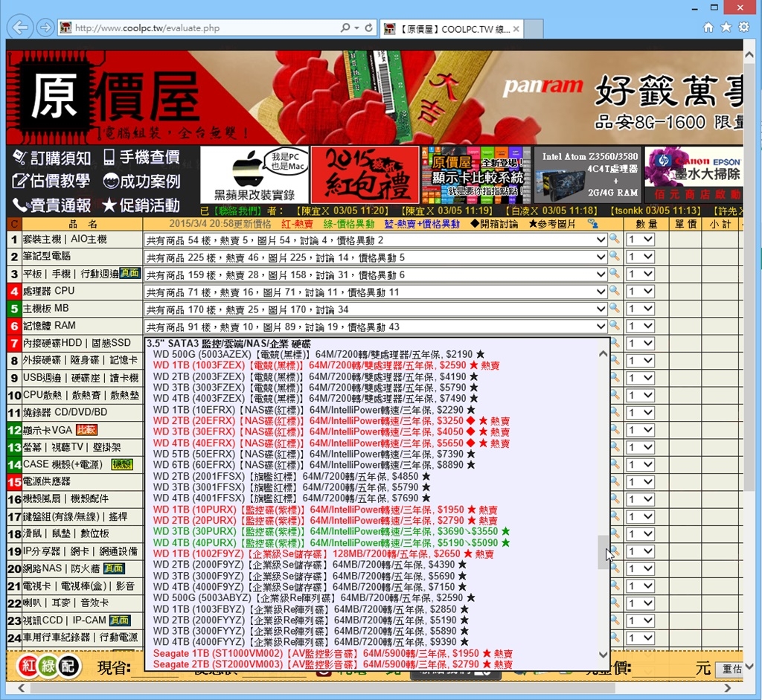The height and width of the screenshot is (700, 762).
Task: Open 黑蘋果改裝實錄 banner
Action: click(x=254, y=175)
